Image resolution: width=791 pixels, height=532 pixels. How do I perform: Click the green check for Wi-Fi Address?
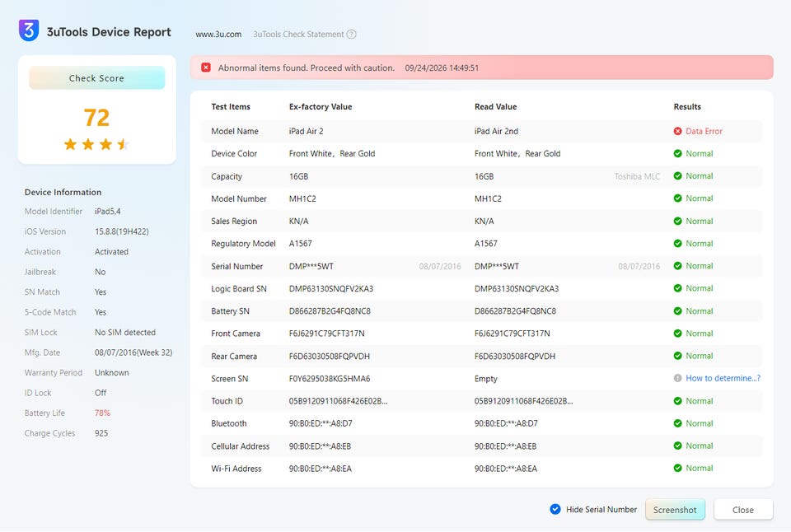click(x=677, y=468)
